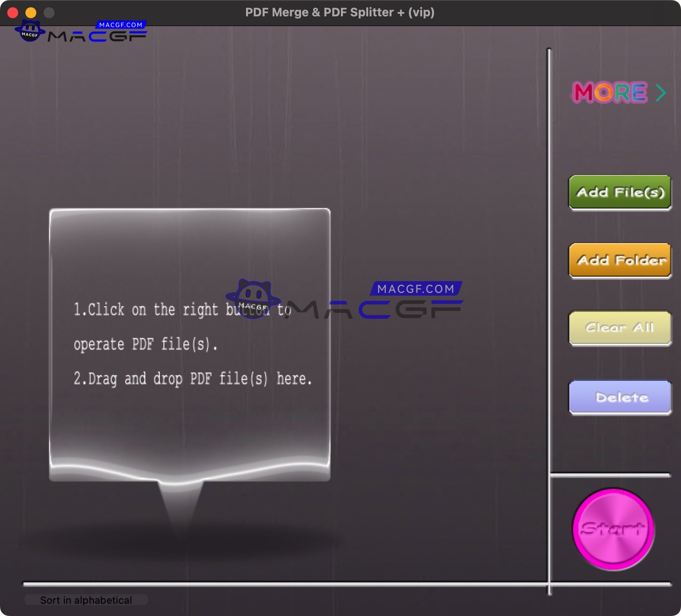Open the MORE panel via its rainbow label

(611, 93)
